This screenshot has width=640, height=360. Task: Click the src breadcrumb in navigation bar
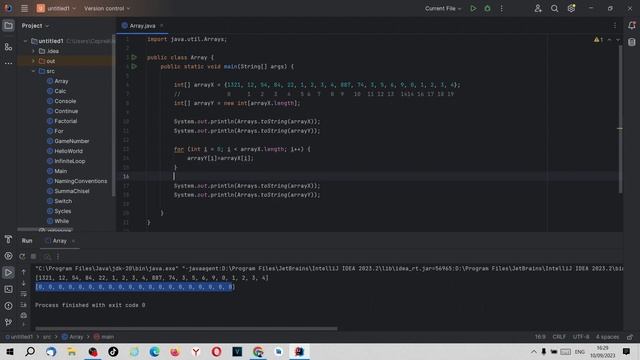[47, 337]
